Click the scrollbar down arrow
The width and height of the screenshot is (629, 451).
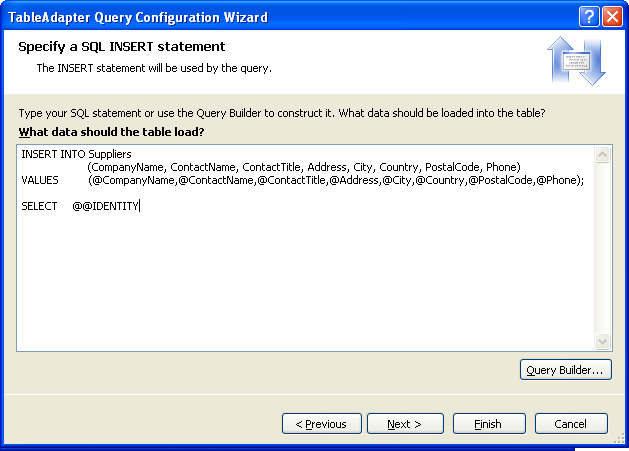click(x=603, y=341)
